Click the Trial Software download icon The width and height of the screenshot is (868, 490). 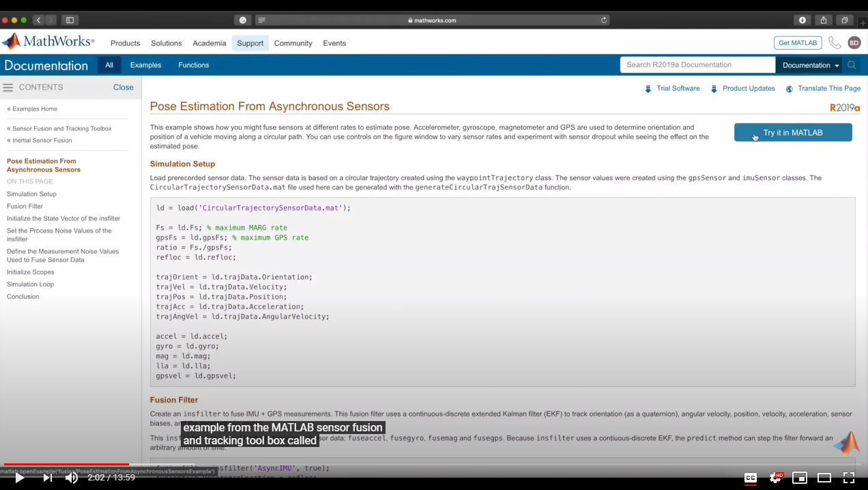[x=648, y=89]
